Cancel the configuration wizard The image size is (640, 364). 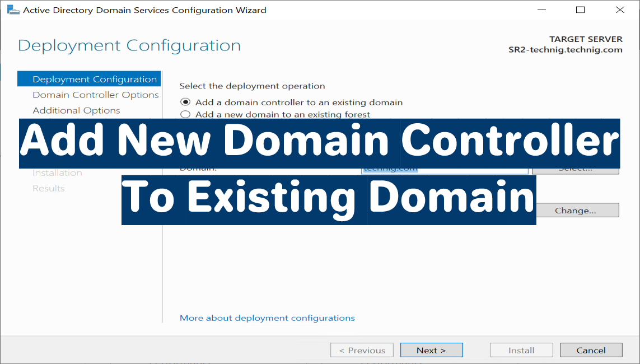591,350
